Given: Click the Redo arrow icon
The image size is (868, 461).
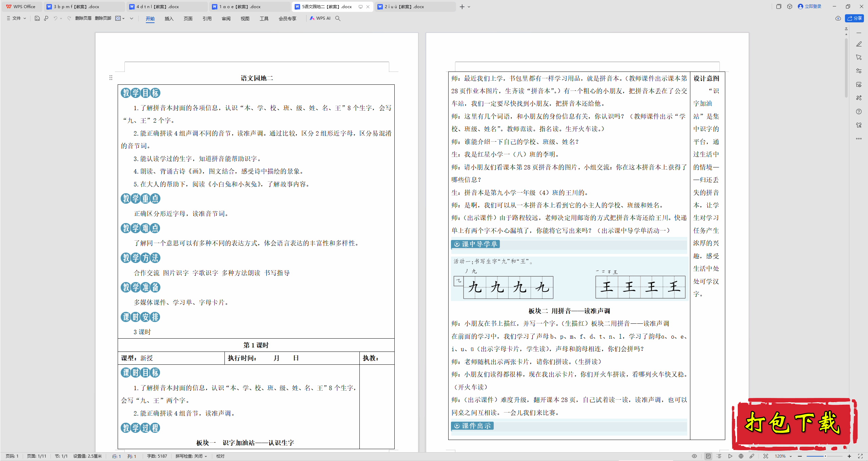Looking at the screenshot, I should (69, 18).
